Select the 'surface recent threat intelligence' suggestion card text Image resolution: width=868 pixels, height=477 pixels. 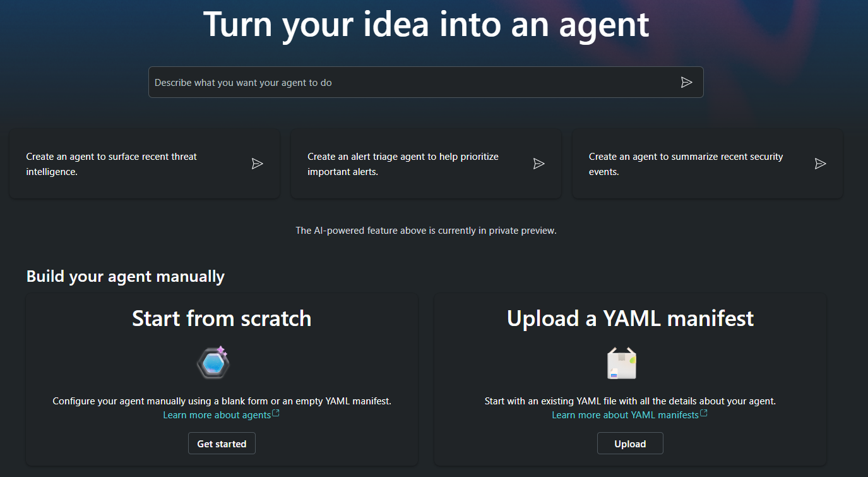coord(112,164)
